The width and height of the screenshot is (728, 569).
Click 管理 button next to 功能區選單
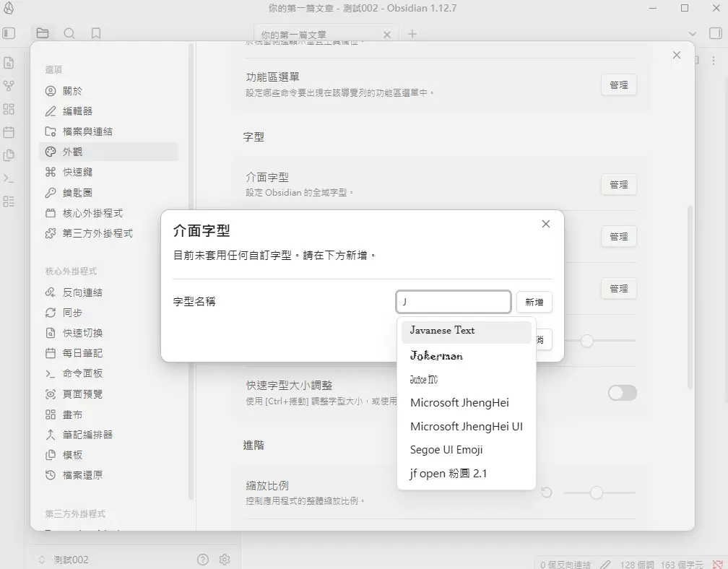pyautogui.click(x=618, y=84)
